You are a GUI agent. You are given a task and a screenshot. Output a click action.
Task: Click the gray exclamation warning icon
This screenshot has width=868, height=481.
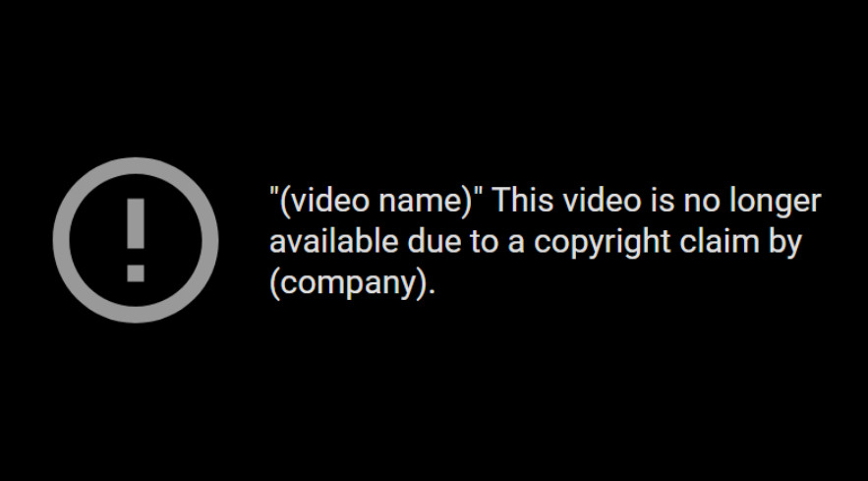point(136,240)
